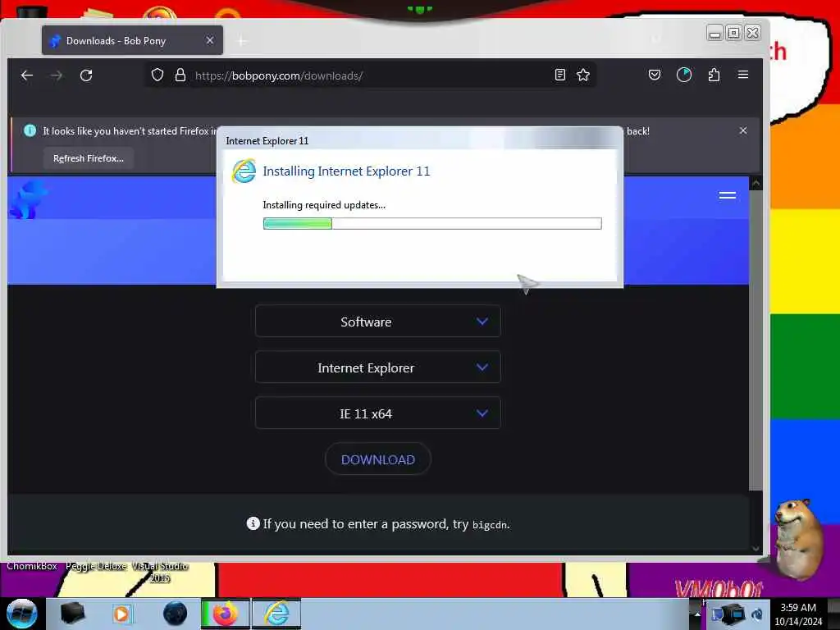The image size is (840, 630).
Task: Open the volume speaker tray icon
Action: (757, 614)
